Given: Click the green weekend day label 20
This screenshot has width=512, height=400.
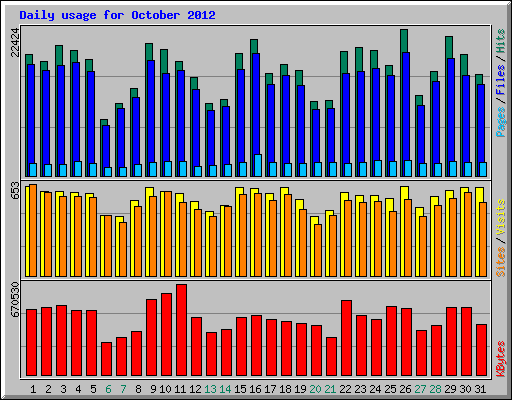Looking at the screenshot, I should point(315,389).
